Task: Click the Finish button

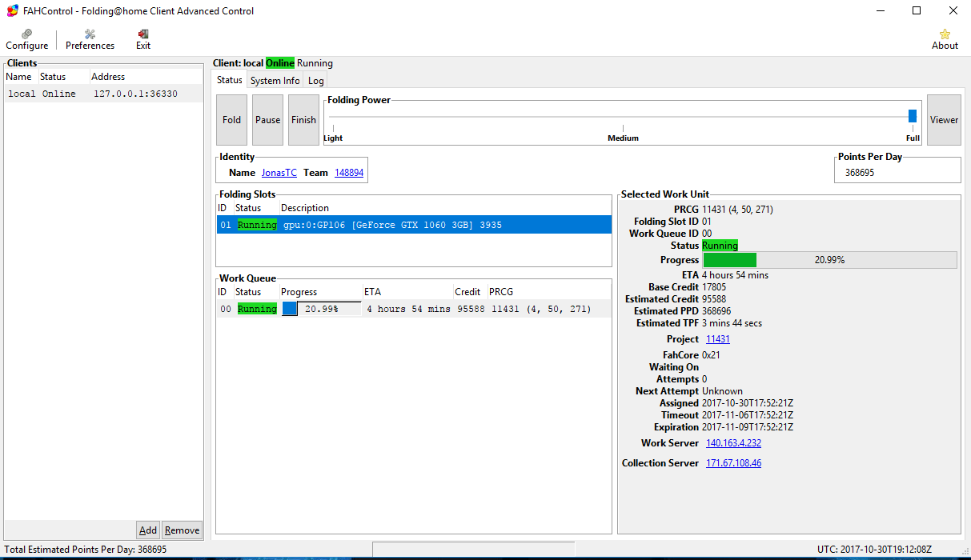Action: pos(303,120)
